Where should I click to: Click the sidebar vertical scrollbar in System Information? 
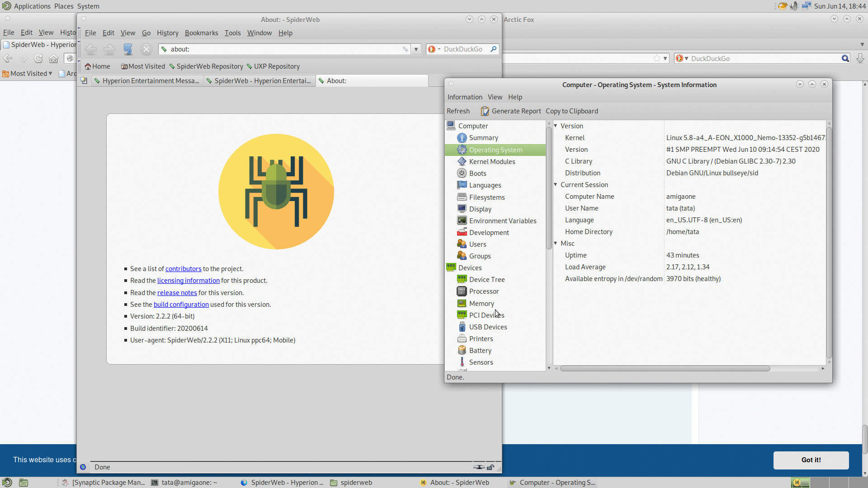549,188
